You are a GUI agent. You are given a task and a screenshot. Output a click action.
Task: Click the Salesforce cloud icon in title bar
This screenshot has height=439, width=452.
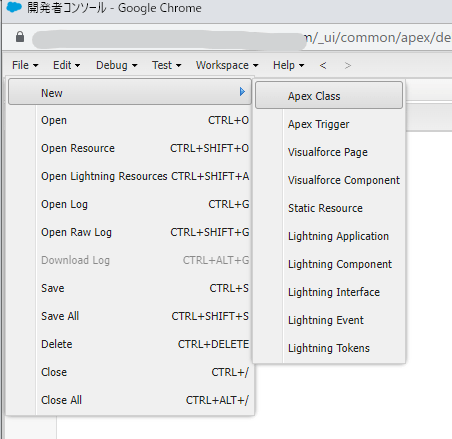click(14, 7)
